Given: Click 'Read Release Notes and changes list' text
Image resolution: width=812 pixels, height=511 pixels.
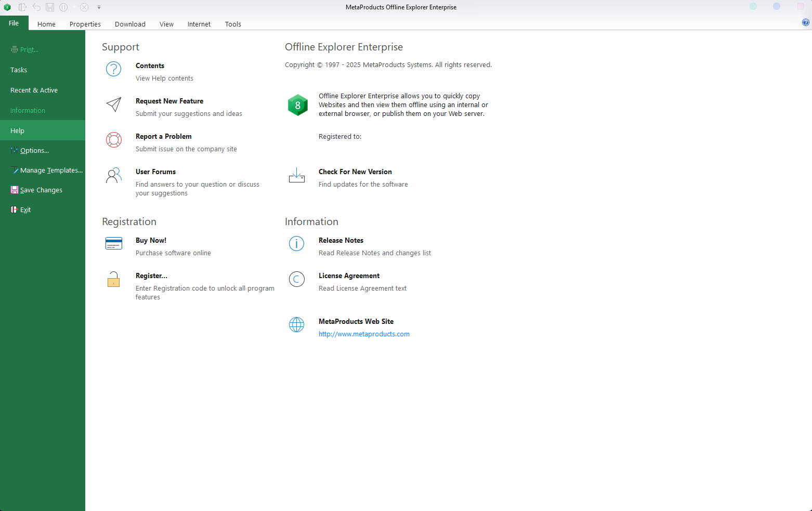Looking at the screenshot, I should click(x=375, y=253).
